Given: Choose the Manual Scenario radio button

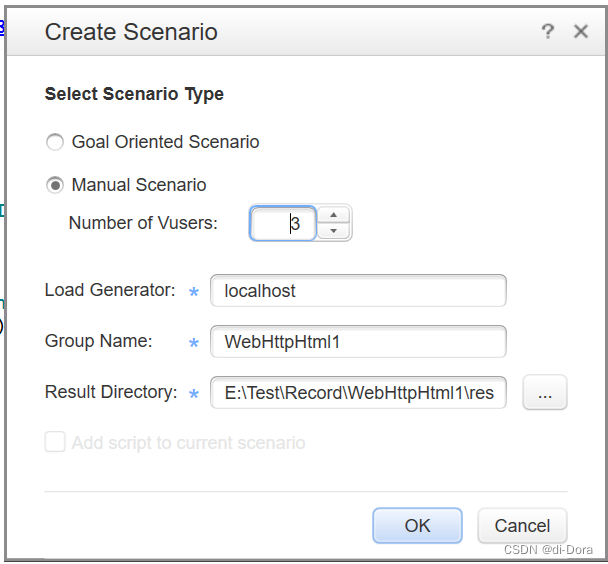Looking at the screenshot, I should pos(55,185).
